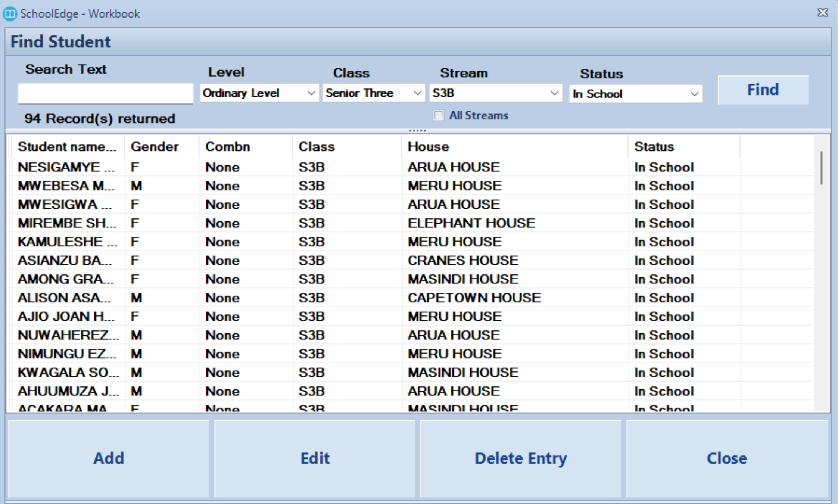Click the Delete Entry button
Screen dimensions: 838x504
tap(520, 458)
